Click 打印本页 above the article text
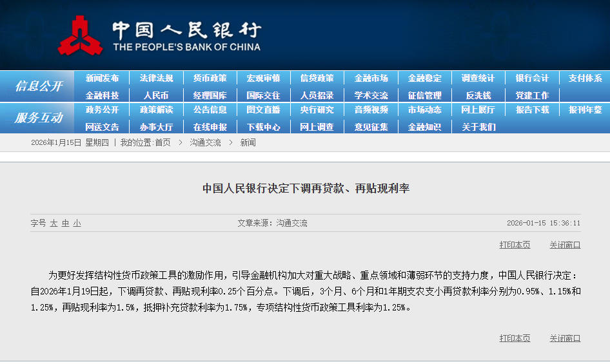This screenshot has height=364, width=610. coord(515,245)
